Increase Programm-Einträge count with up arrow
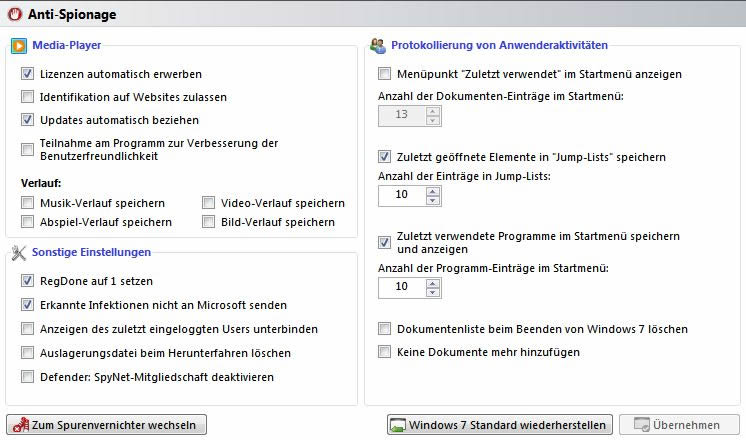 432,284
